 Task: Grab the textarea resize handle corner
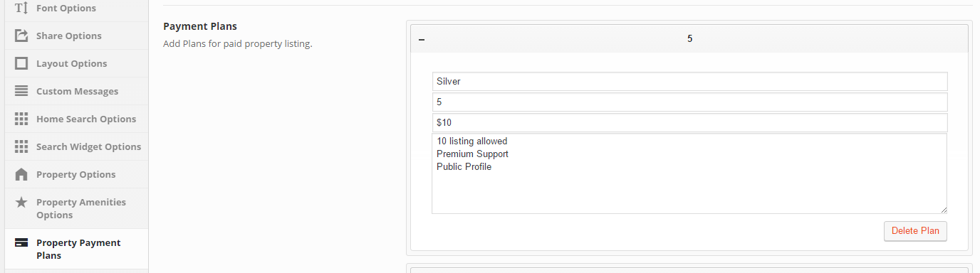[x=944, y=210]
